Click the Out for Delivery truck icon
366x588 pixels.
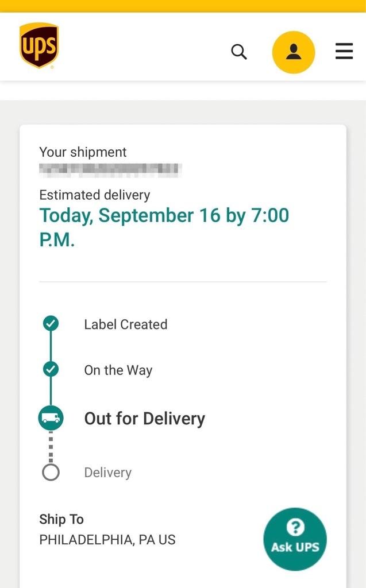[51, 418]
